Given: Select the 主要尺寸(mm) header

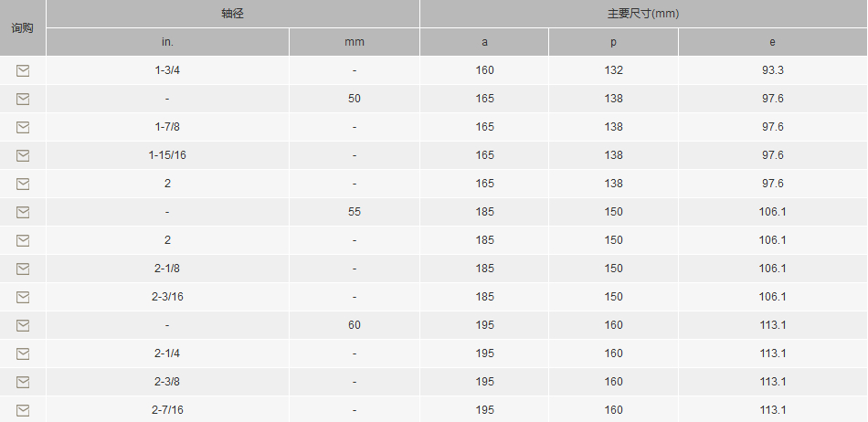Looking at the screenshot, I should [643, 14].
